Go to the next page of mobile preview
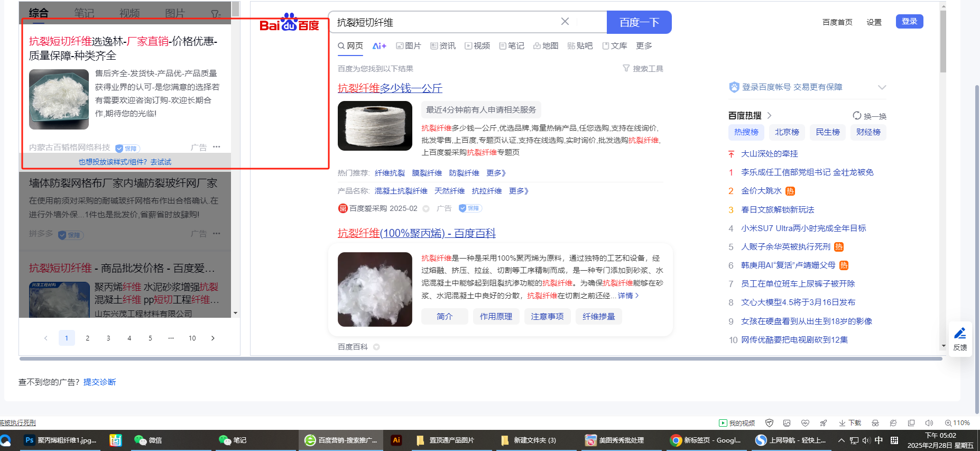Image resolution: width=980 pixels, height=451 pixels. point(213,338)
